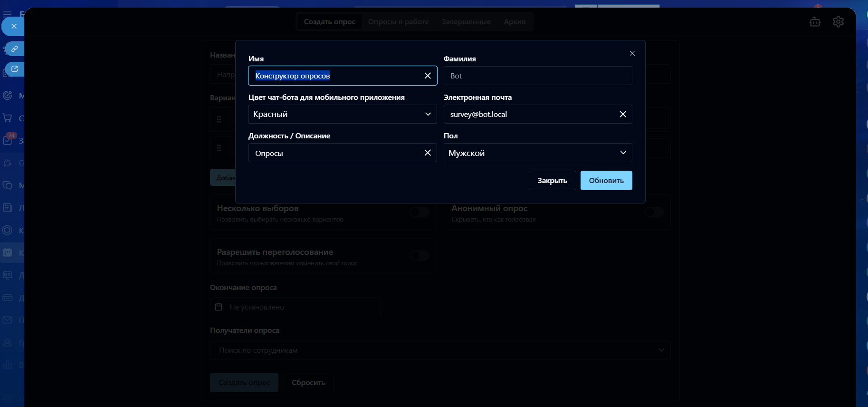This screenshot has height=407, width=868.
Task: Expand the Получатели опроса employee search dropdown
Action: pos(440,350)
